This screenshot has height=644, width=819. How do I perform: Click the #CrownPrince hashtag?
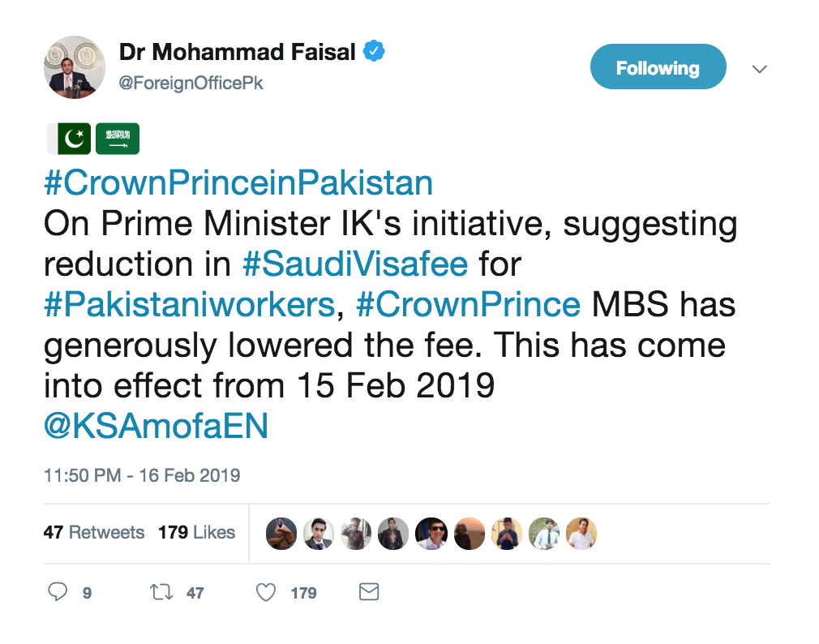[468, 305]
